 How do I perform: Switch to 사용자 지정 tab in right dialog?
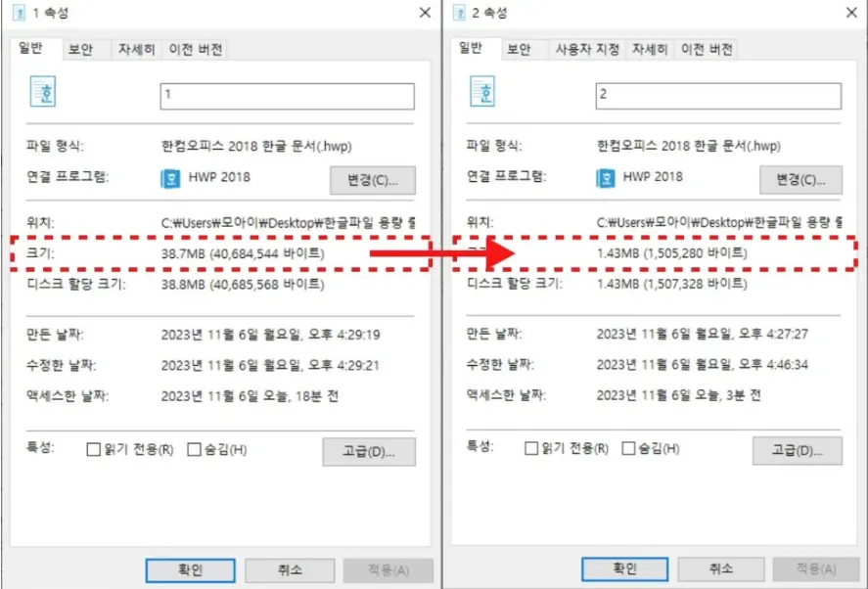pos(587,50)
